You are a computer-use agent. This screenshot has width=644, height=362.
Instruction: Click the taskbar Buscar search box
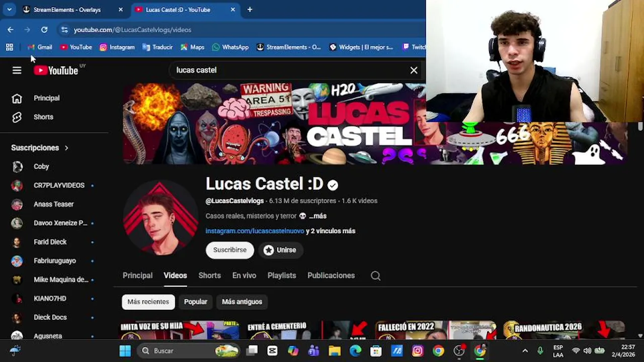(x=189, y=350)
